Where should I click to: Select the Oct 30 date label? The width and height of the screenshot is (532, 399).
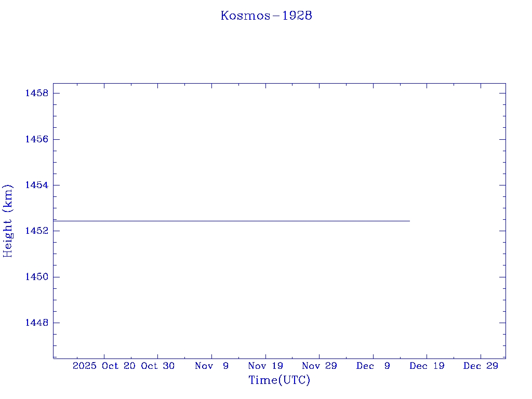(158, 366)
